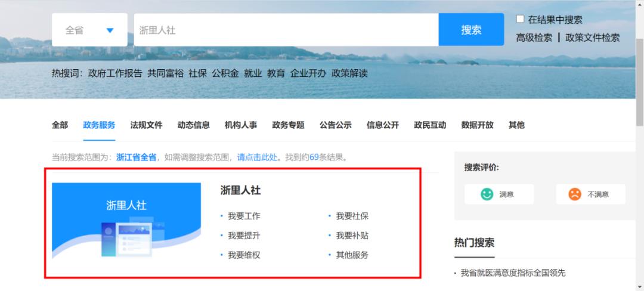Open the 全省 region dropdown
Viewport: 644px width, 291px height.
pos(89,30)
